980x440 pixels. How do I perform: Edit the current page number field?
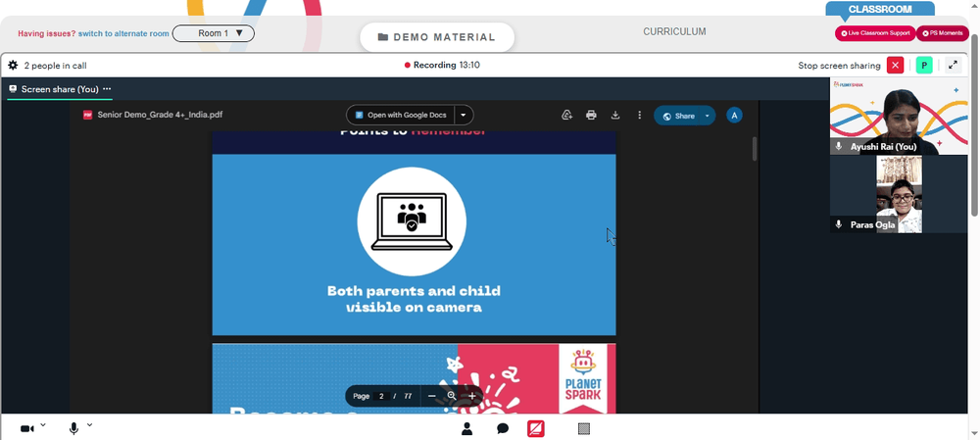[381, 396]
